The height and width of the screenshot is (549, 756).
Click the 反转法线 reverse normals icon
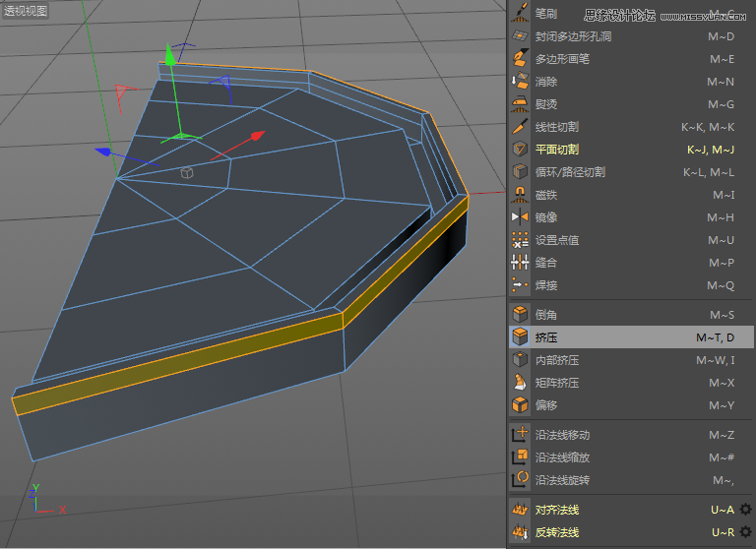coord(520,532)
